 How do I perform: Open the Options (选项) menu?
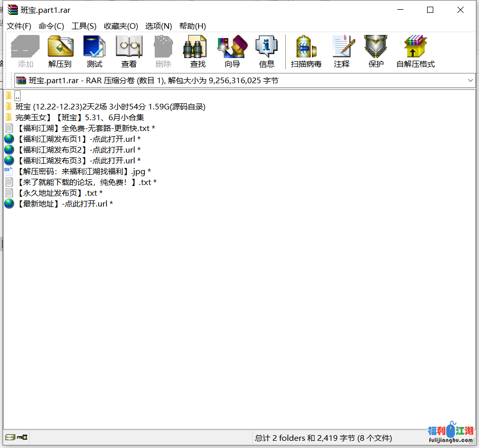(158, 26)
